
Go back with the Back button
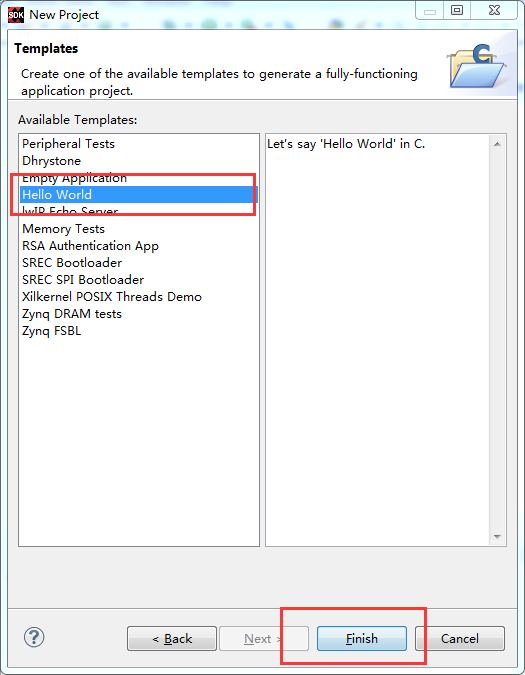point(172,638)
